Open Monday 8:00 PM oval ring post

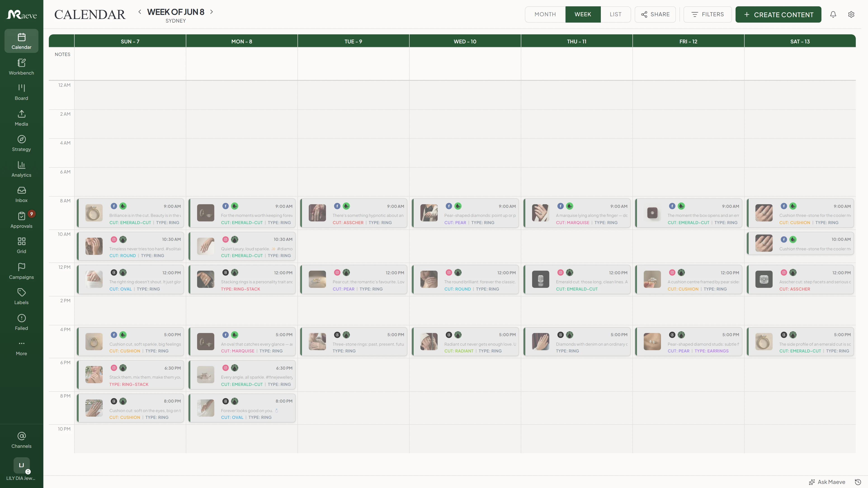(242, 408)
